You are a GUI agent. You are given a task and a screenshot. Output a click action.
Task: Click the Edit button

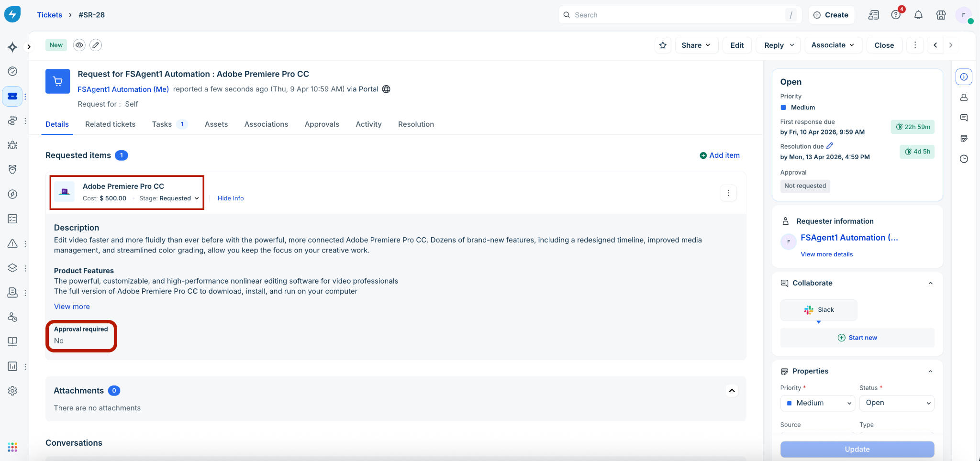click(737, 45)
